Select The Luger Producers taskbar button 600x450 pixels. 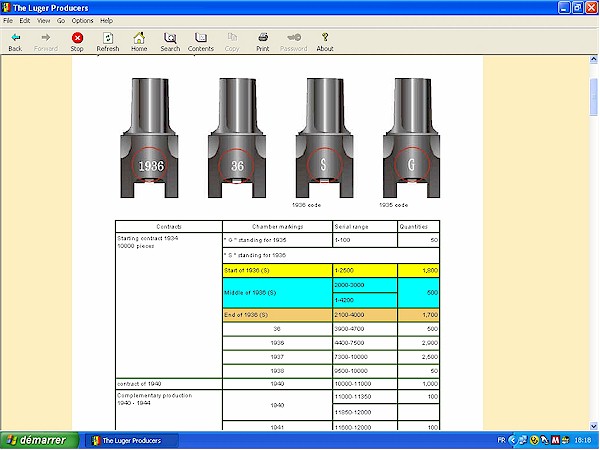[x=131, y=441]
